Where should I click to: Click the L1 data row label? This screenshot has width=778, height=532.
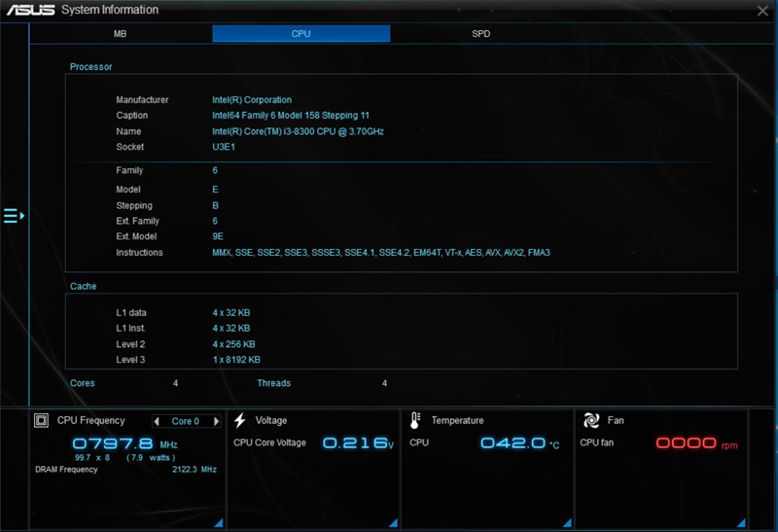[131, 312]
